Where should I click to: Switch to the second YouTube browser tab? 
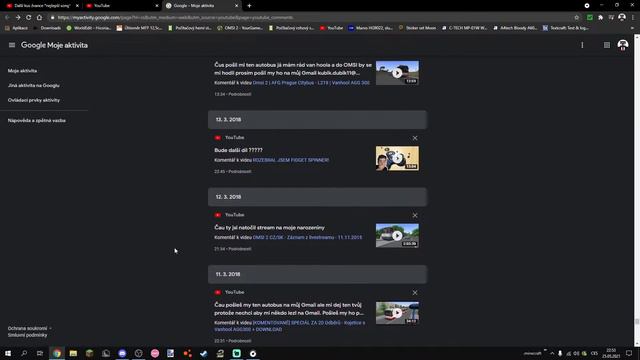[x=122, y=6]
